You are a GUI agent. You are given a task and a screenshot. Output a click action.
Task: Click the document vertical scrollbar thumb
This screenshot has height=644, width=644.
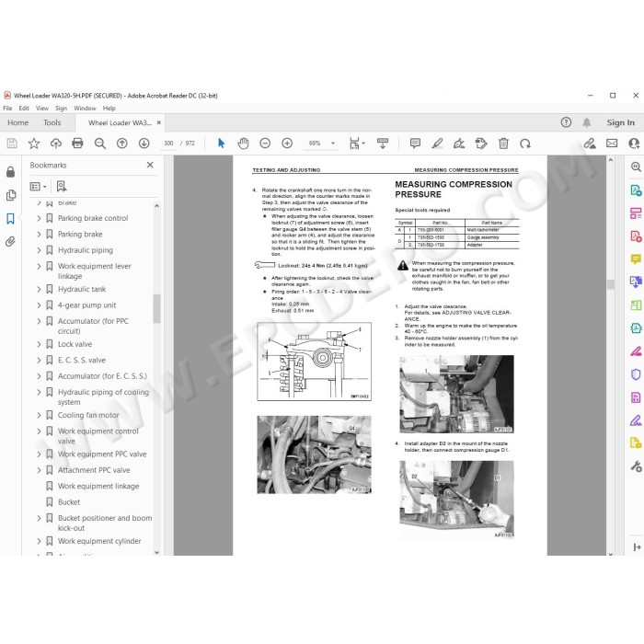pyautogui.click(x=611, y=284)
